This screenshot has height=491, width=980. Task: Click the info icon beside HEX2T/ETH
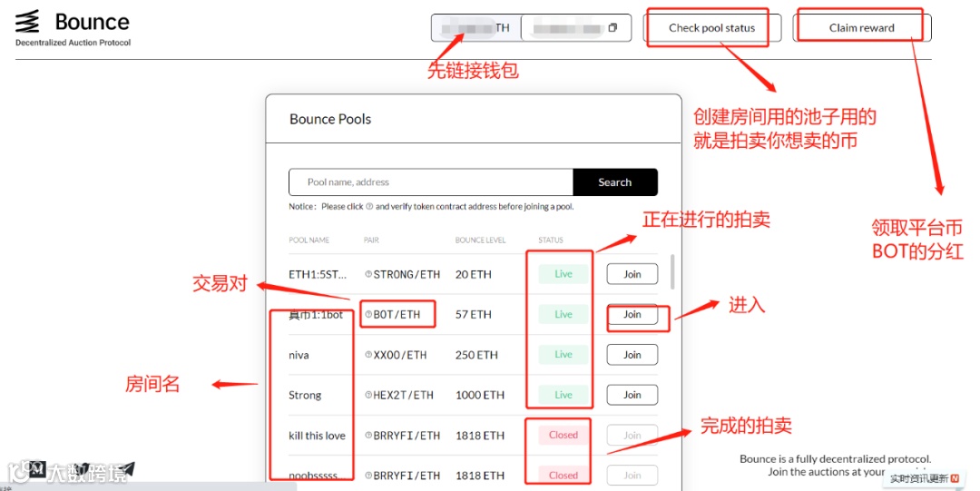click(368, 395)
